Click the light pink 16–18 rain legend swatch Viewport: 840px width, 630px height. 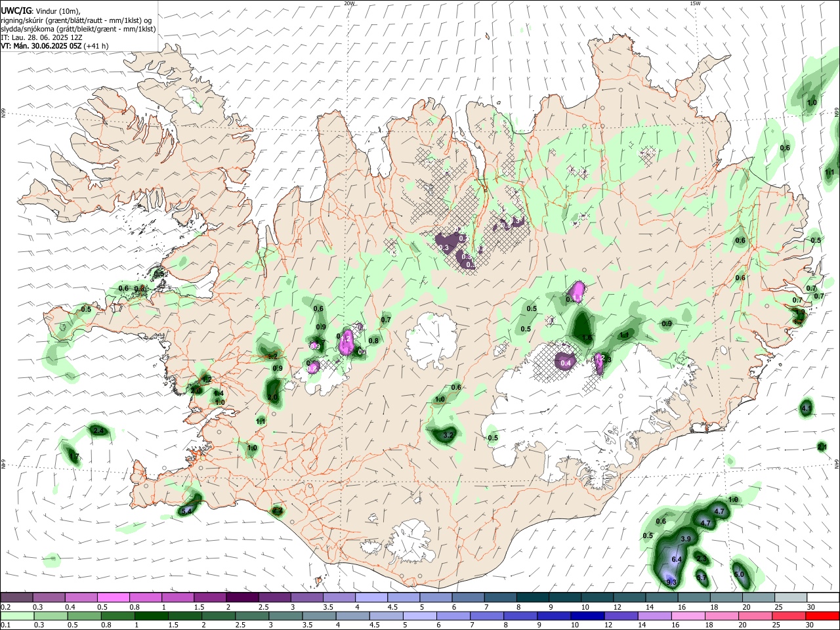click(688, 616)
